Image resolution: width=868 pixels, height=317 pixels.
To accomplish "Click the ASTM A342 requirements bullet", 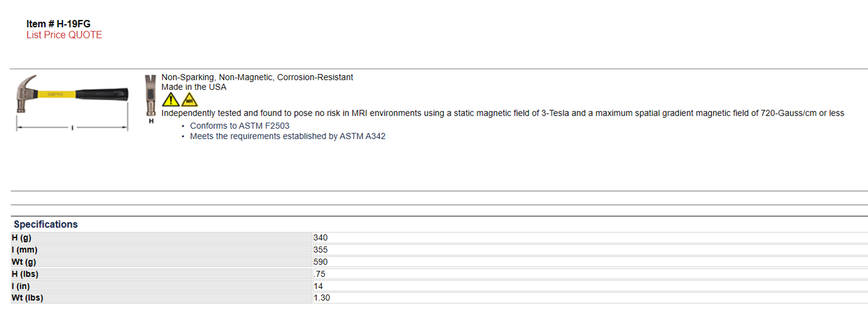I will [x=287, y=137].
